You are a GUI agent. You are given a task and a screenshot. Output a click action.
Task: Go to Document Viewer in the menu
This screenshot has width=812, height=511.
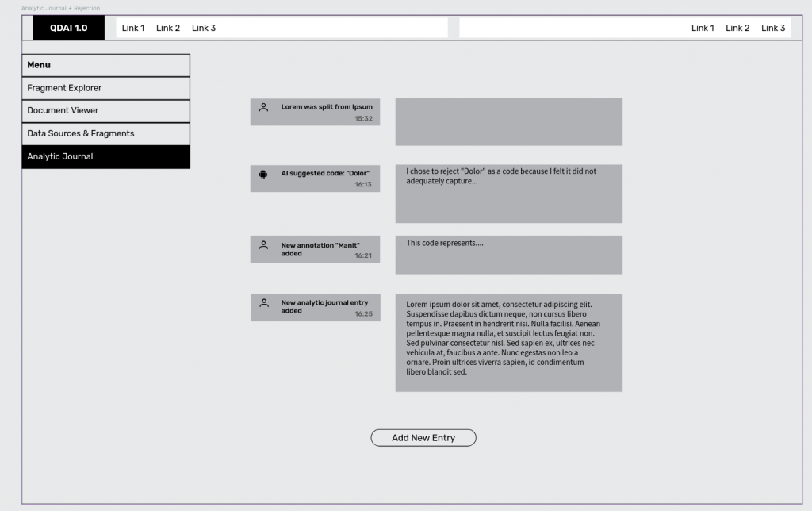[x=105, y=111]
